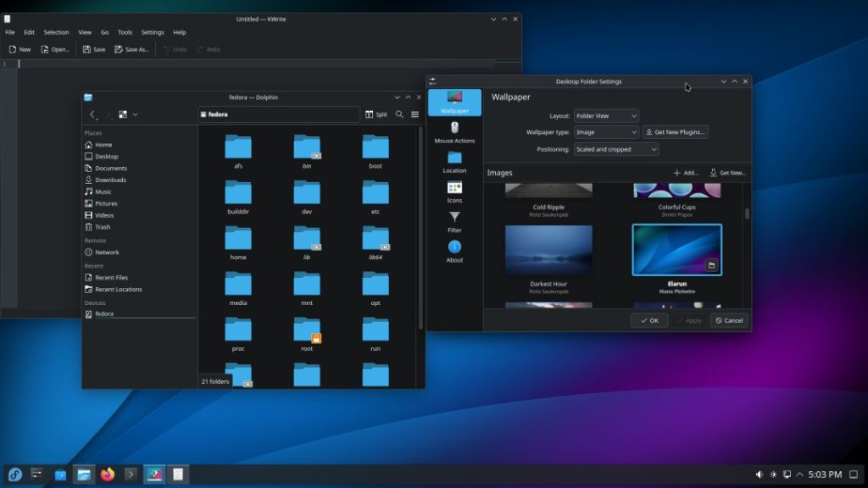Open the Dolphin hamburger menu
This screenshot has width=868, height=488.
pyautogui.click(x=415, y=114)
